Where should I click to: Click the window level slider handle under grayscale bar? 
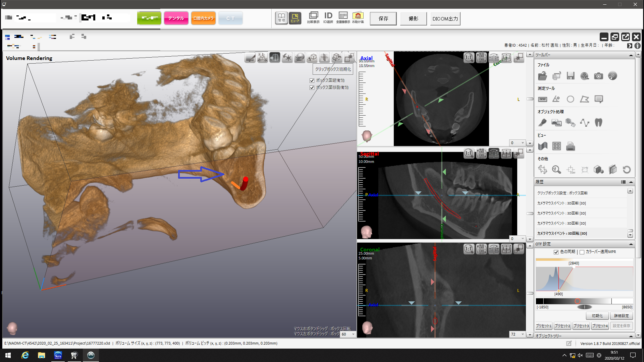pos(584,307)
